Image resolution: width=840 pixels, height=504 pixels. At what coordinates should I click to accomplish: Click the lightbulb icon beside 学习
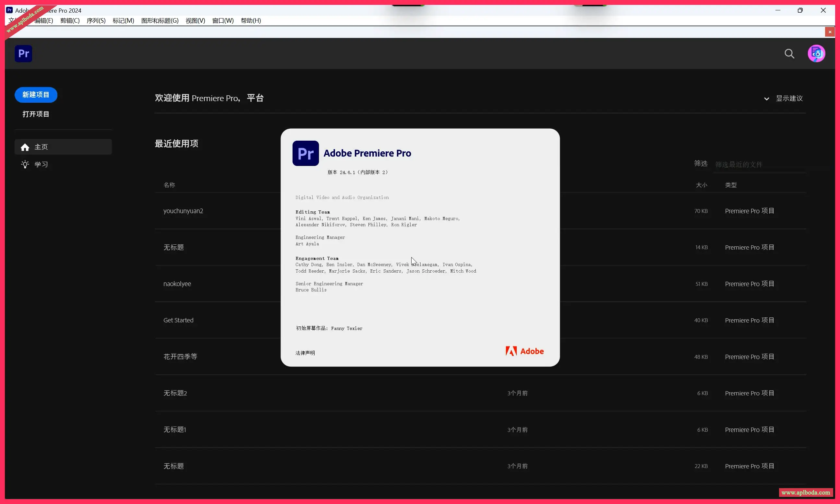click(x=25, y=164)
